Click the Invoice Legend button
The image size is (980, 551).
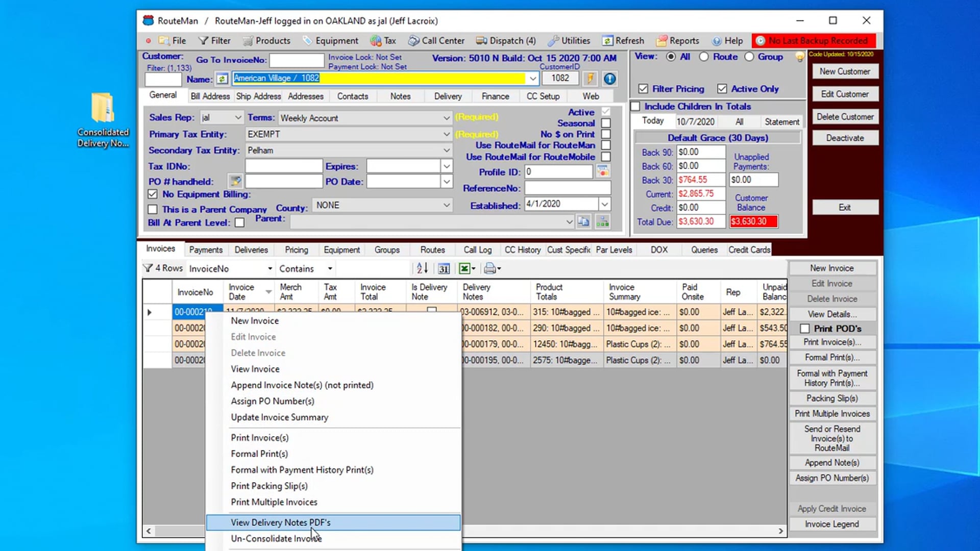pos(832,524)
